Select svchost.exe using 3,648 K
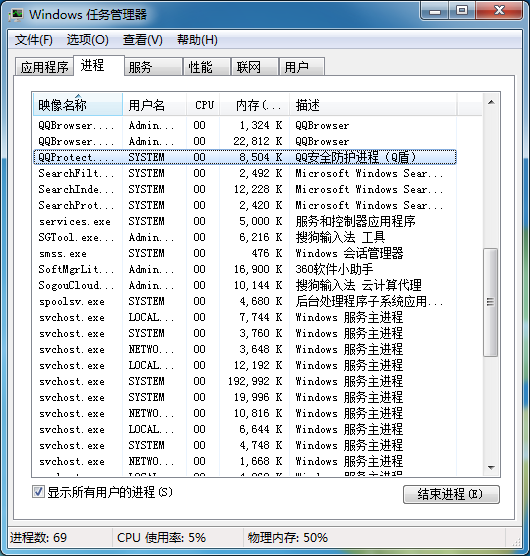Screen dimensions: 530x556 click(245, 349)
